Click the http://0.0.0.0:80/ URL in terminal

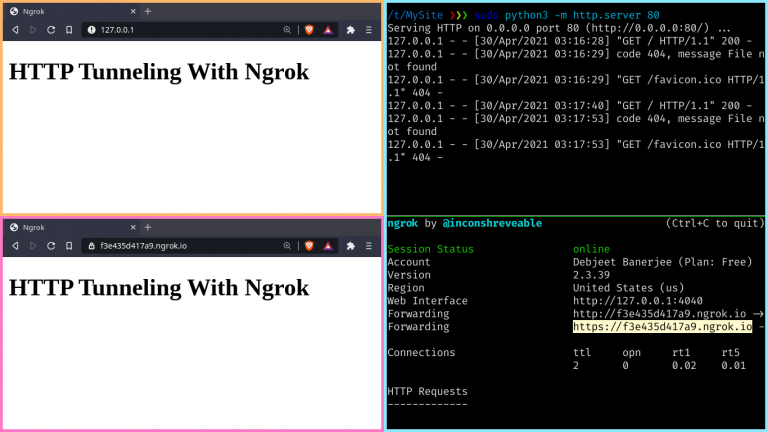tap(650, 28)
